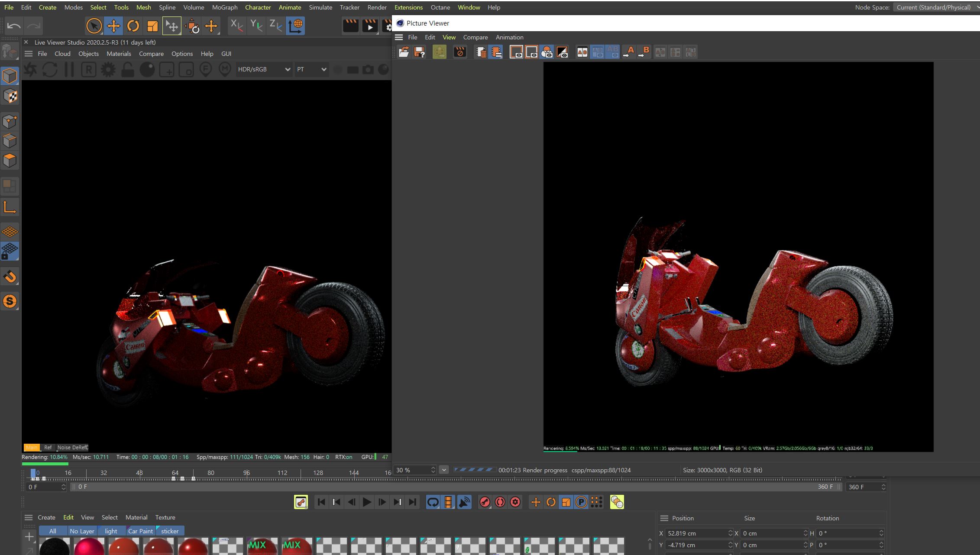This screenshot has height=555, width=980.
Task: Toggle the X axis lock
Action: pyautogui.click(x=236, y=26)
